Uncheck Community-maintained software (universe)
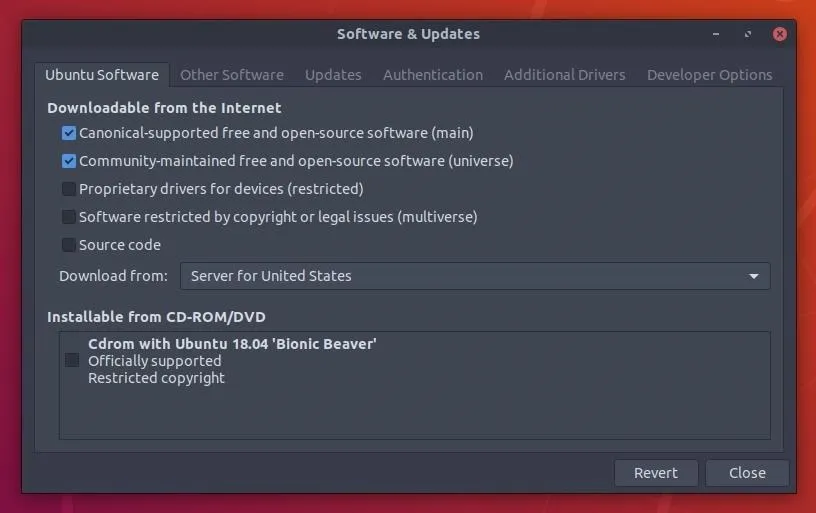The image size is (816, 513). click(69, 161)
